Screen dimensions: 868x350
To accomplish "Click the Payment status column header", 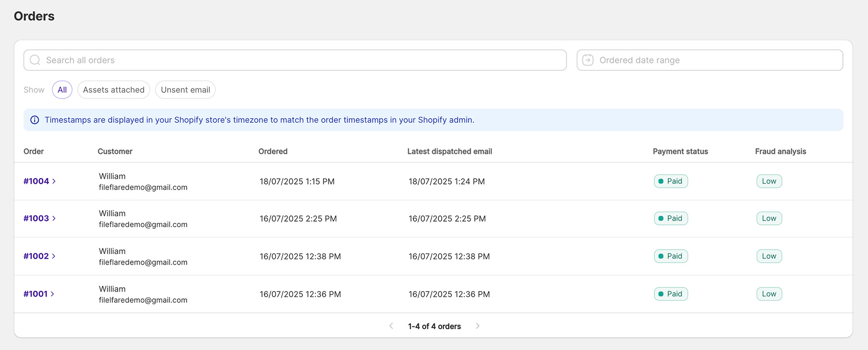I will (x=680, y=152).
